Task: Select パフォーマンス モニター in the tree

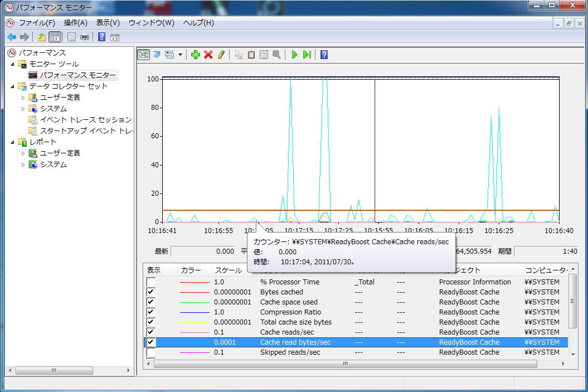Action: tap(77, 75)
